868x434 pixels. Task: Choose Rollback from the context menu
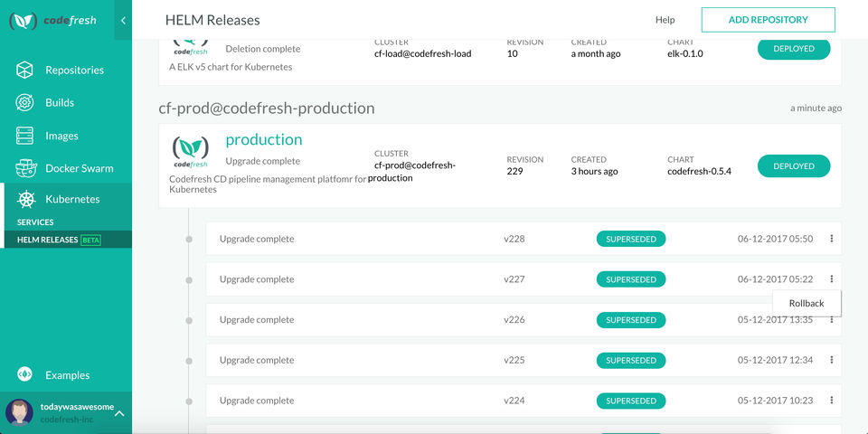(x=807, y=303)
